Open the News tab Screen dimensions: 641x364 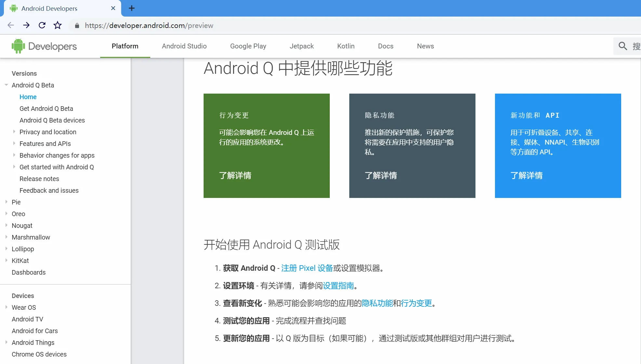[425, 46]
